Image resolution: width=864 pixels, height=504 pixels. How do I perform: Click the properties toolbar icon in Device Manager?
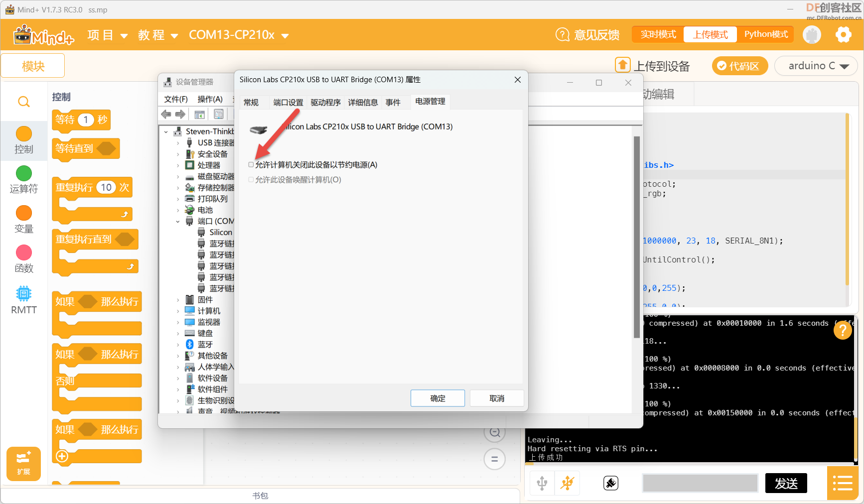[x=219, y=115]
